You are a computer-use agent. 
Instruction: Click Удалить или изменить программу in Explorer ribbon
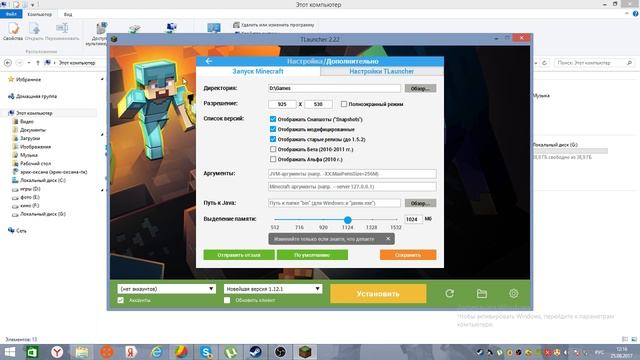coord(273,25)
